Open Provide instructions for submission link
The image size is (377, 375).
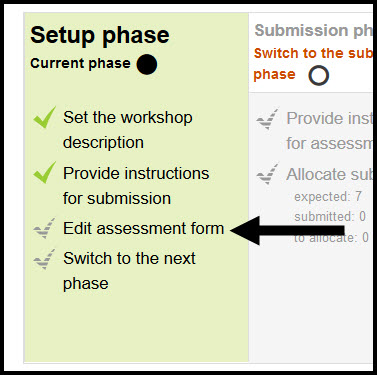pos(136,186)
